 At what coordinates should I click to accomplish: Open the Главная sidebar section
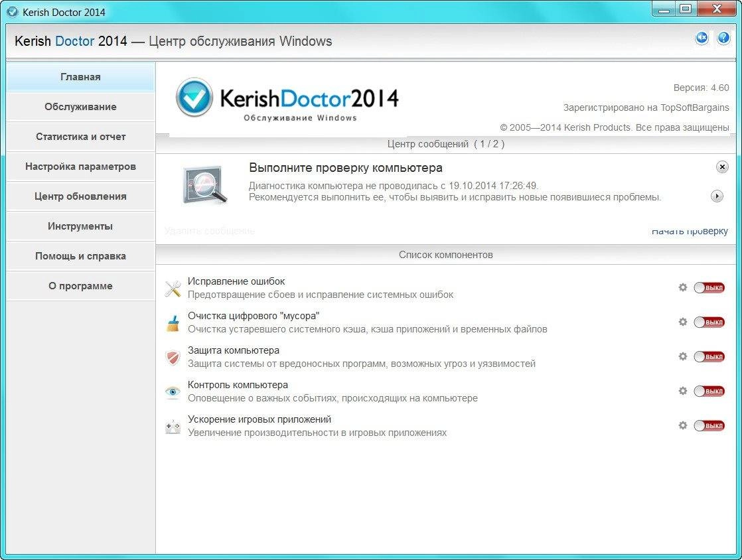coord(80,76)
